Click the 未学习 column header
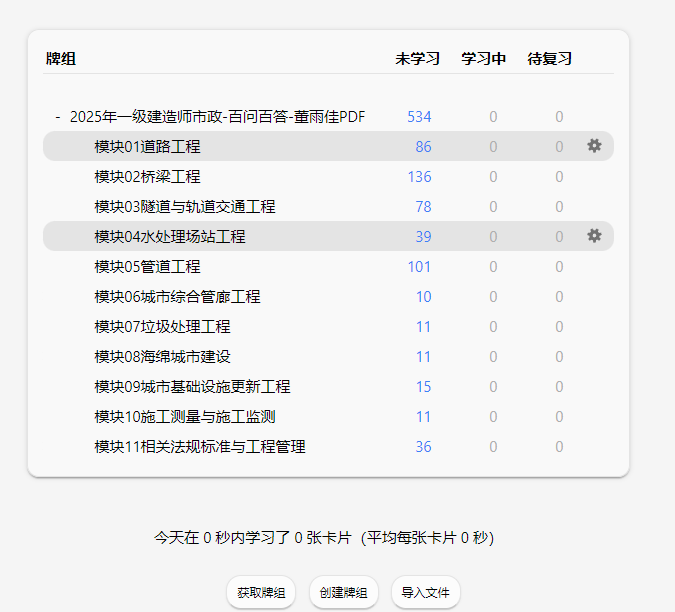This screenshot has height=612, width=675. coord(417,59)
